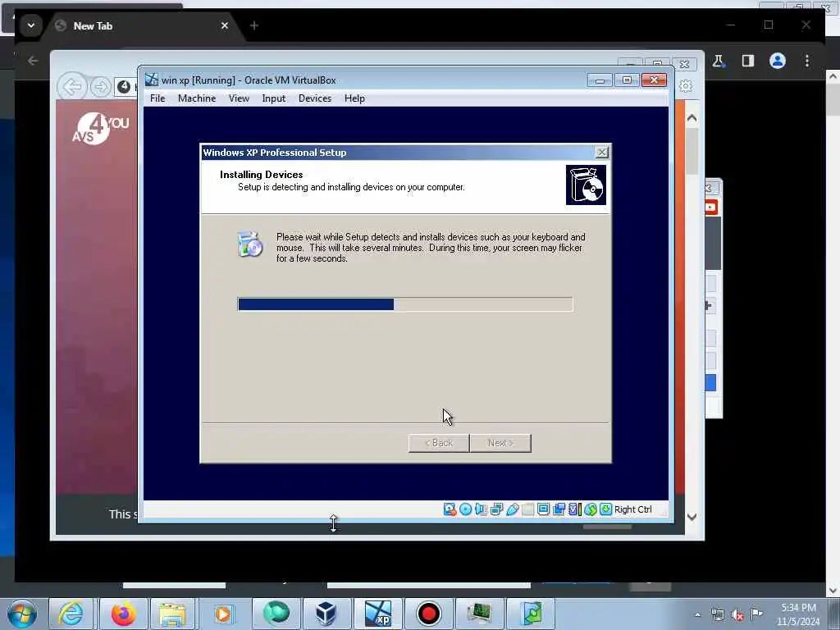Open the Chrome three-dot menu

point(807,61)
